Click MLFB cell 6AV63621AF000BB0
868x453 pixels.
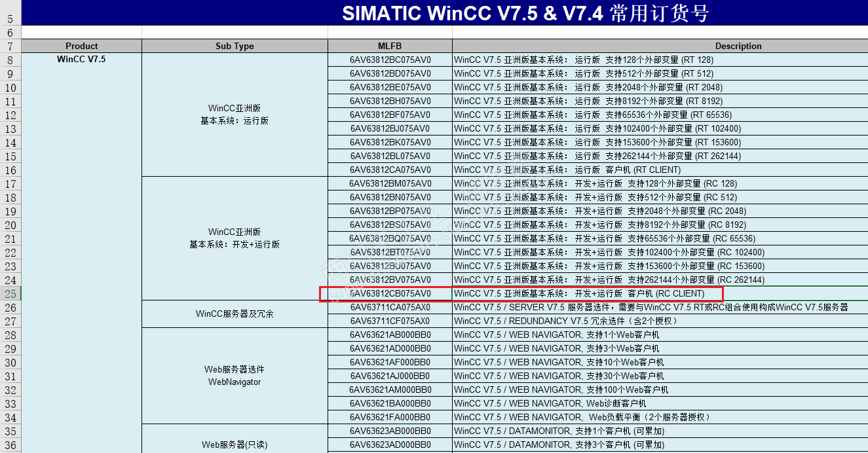coord(390,362)
